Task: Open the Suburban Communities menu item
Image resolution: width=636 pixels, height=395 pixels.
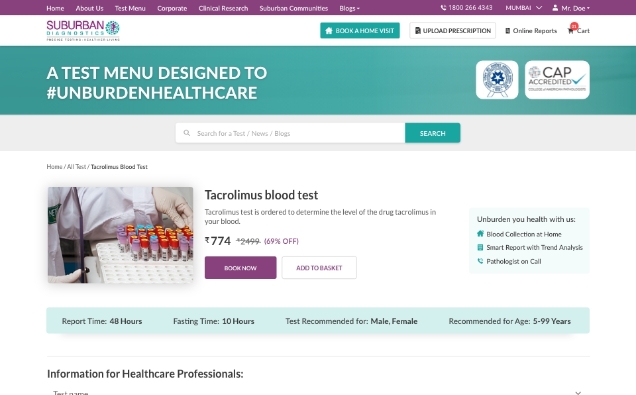Action: coord(294,8)
